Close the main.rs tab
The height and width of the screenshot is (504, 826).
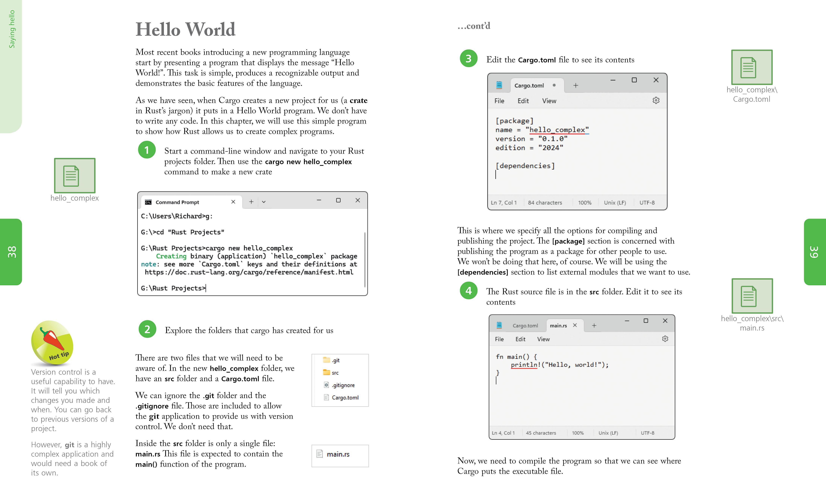click(575, 325)
